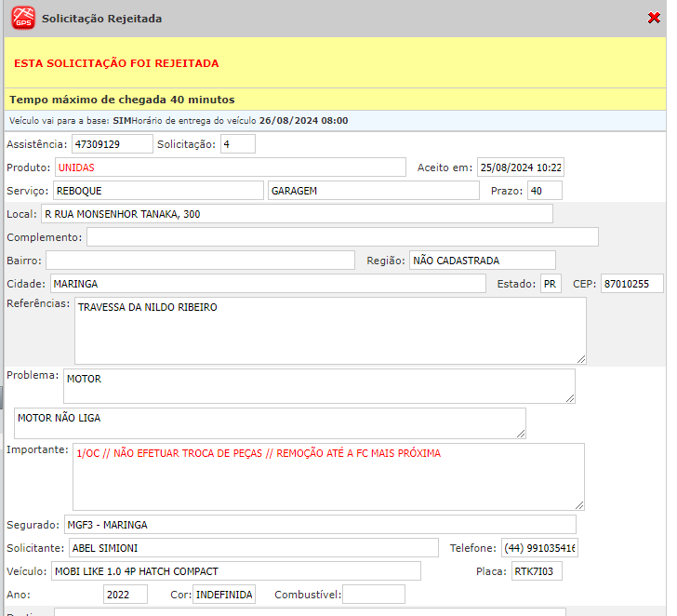Click the Local address field

(x=297, y=214)
